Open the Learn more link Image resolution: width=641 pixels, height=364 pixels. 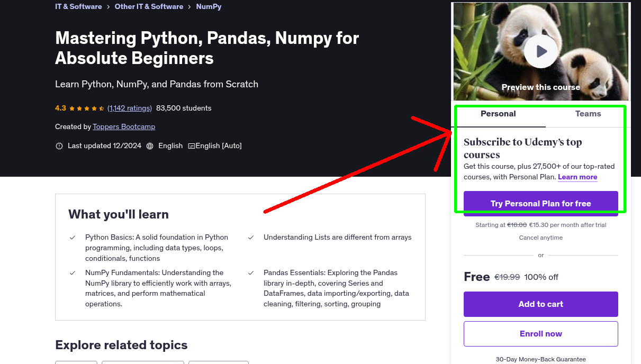[x=577, y=177]
